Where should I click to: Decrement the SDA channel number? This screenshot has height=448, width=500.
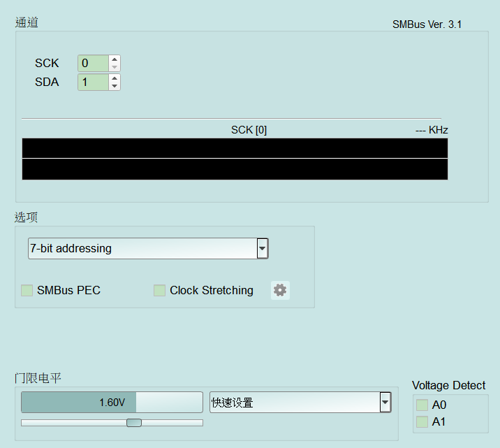[x=114, y=86]
